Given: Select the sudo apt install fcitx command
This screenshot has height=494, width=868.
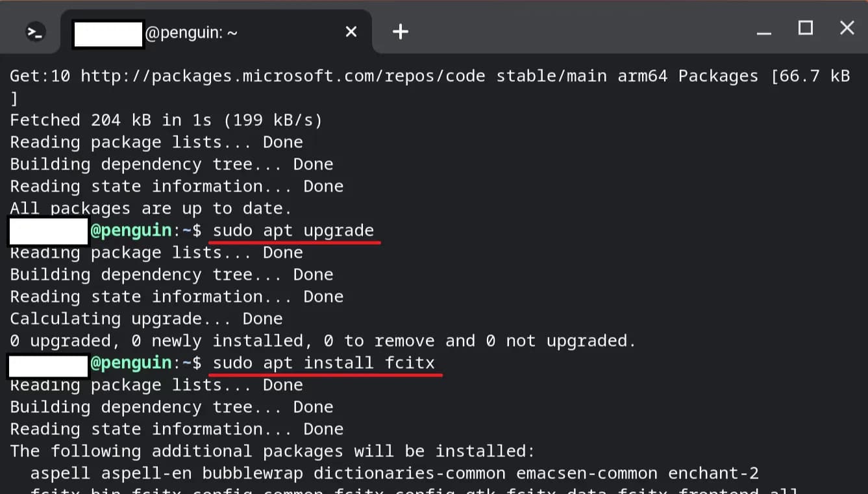Looking at the screenshot, I should pos(326,362).
